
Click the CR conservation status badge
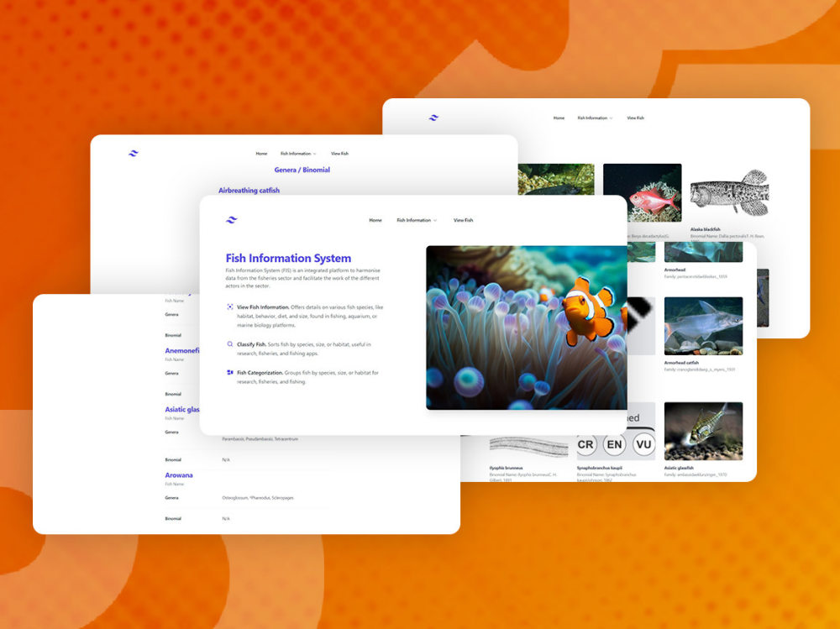586,444
